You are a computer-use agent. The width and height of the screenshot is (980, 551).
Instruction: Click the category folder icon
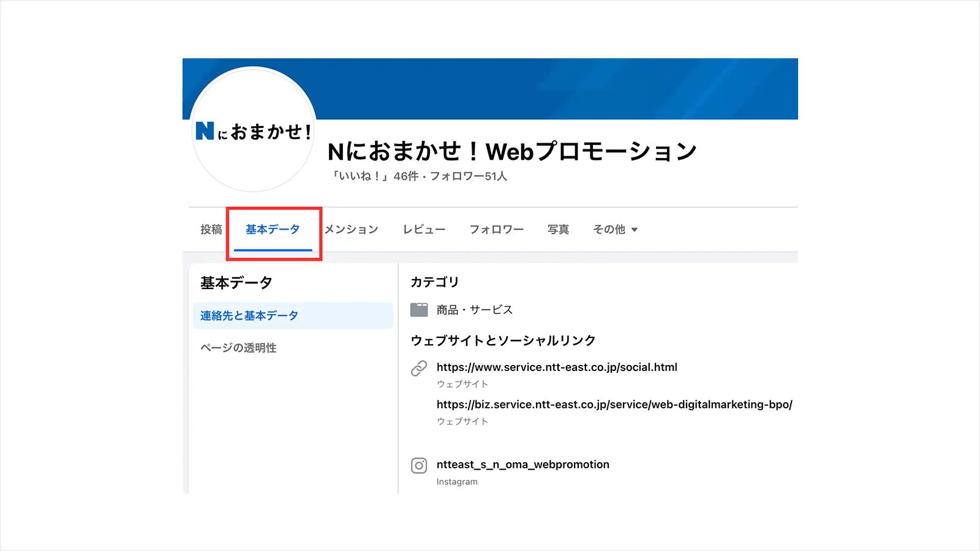(419, 310)
